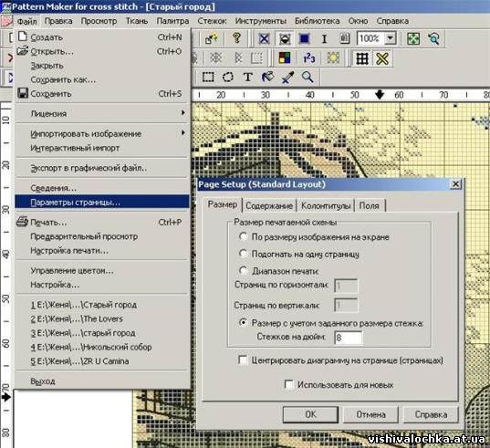Toggle 'Центрировать диаграмму на странице' checkbox
The width and height of the screenshot is (490, 448).
pyautogui.click(x=243, y=359)
